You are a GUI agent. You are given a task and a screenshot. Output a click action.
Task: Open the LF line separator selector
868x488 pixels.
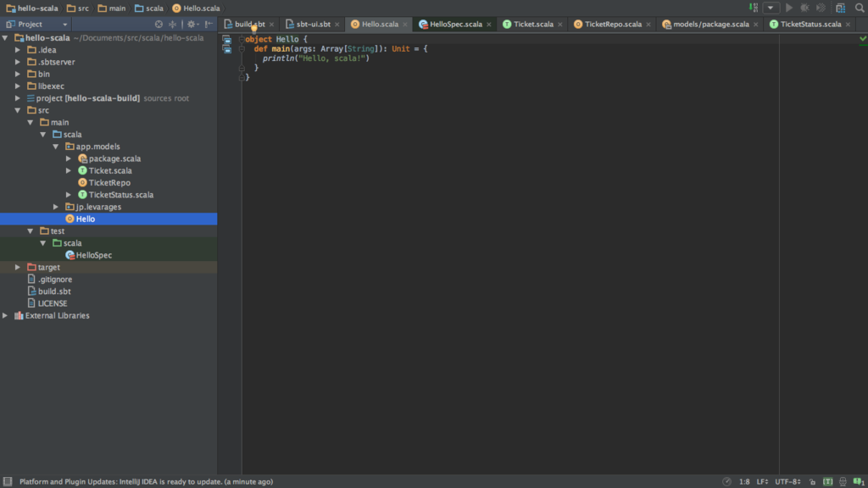coord(762,482)
